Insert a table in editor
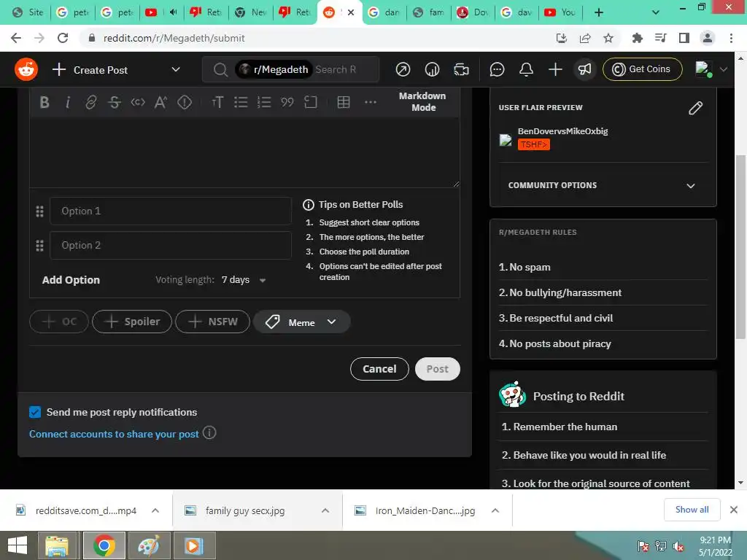747x560 pixels. click(x=344, y=102)
